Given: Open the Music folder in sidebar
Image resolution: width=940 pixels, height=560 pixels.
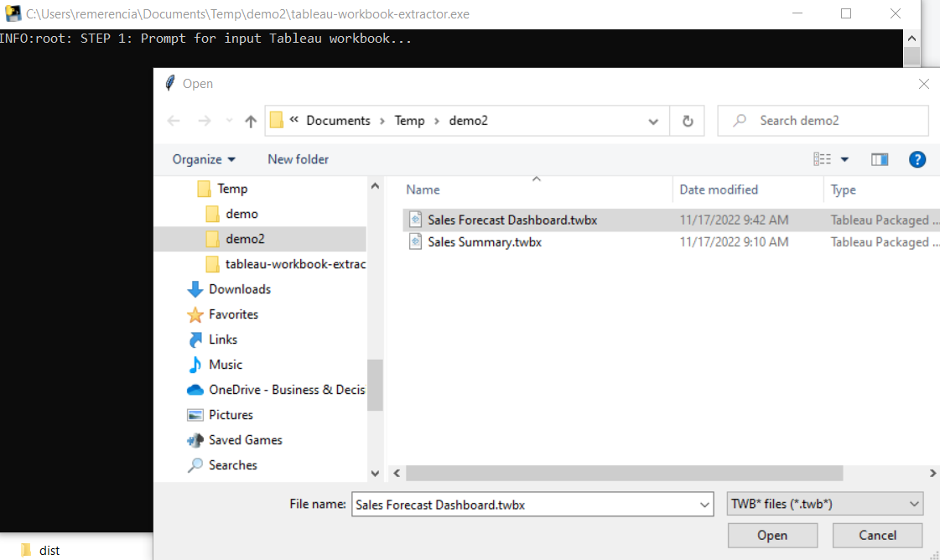Looking at the screenshot, I should pos(226,365).
